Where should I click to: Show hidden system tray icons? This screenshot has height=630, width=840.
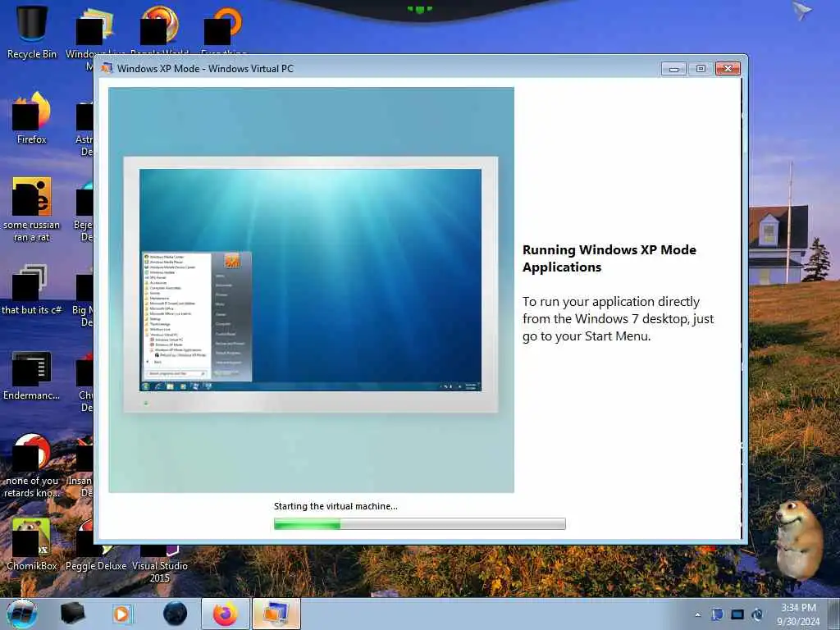[697, 614]
